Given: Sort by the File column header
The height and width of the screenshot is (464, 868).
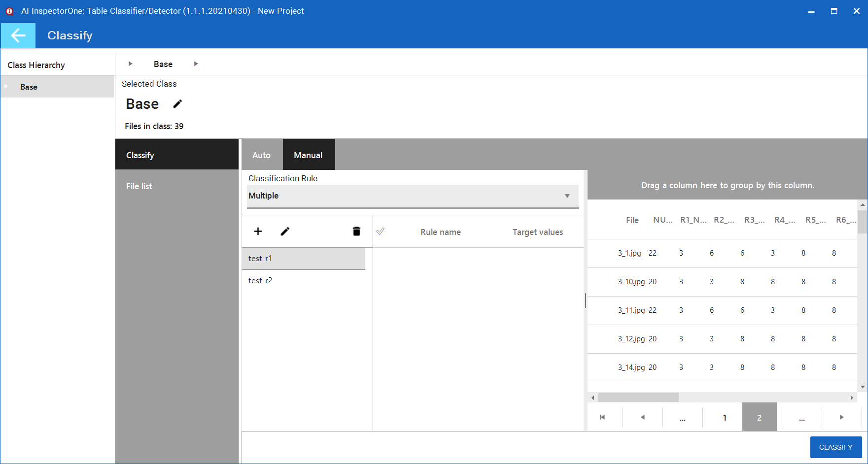Looking at the screenshot, I should click(x=632, y=220).
